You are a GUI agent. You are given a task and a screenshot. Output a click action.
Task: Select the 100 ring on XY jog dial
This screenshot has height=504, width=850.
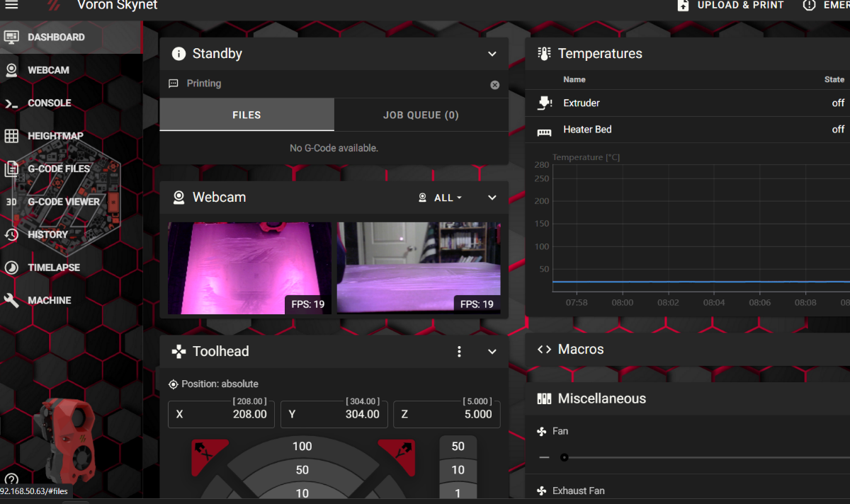(x=302, y=447)
